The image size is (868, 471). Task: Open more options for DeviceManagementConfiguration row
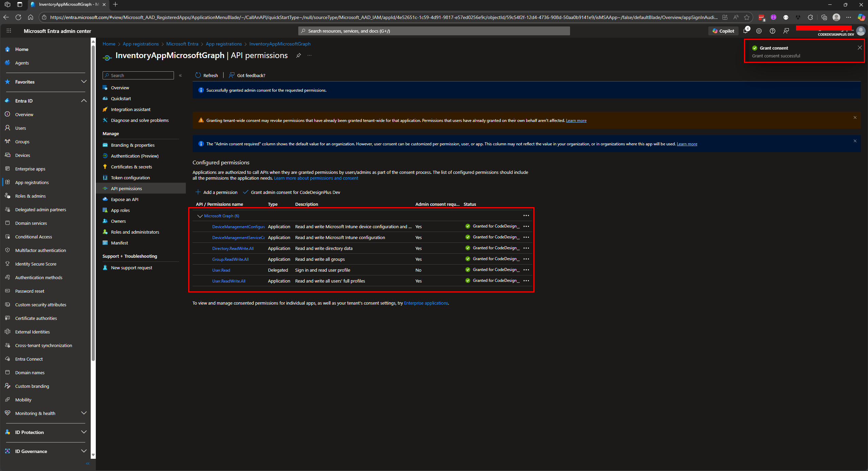526,227
